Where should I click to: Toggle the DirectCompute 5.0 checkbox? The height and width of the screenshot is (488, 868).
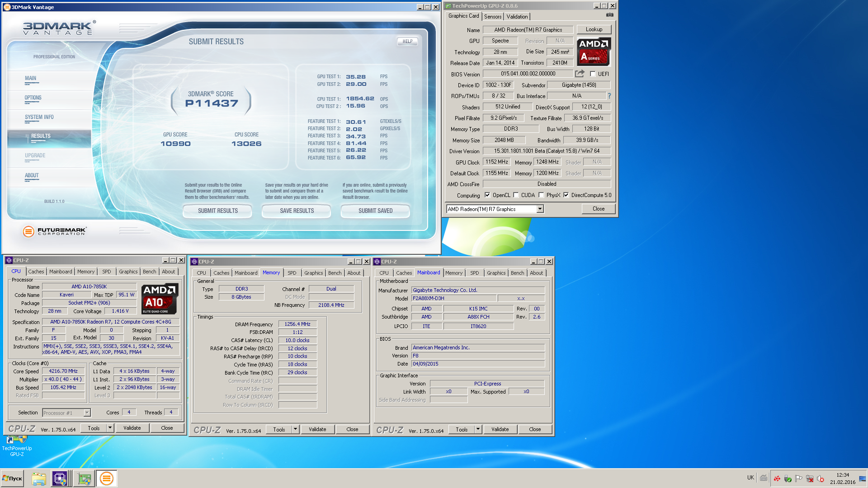(x=566, y=195)
